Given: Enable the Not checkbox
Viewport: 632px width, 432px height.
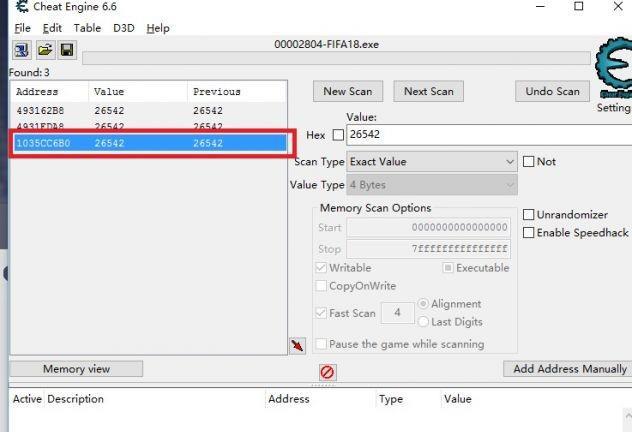Looking at the screenshot, I should click(528, 162).
